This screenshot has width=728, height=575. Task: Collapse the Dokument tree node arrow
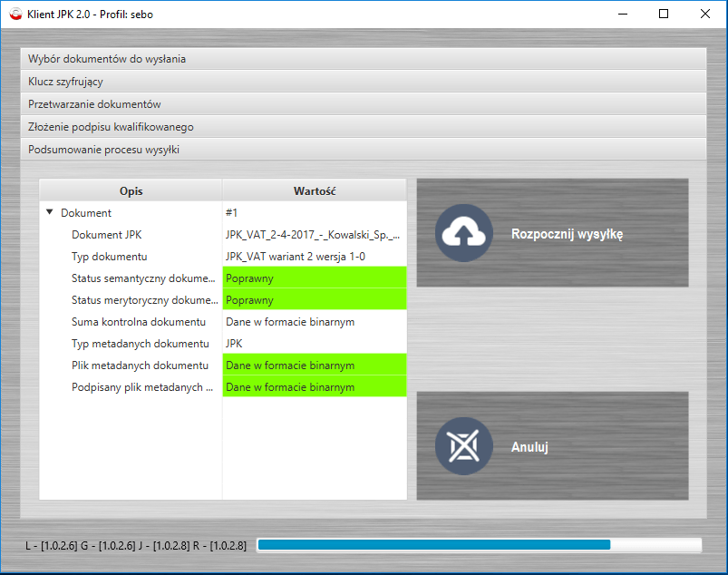coord(49,213)
